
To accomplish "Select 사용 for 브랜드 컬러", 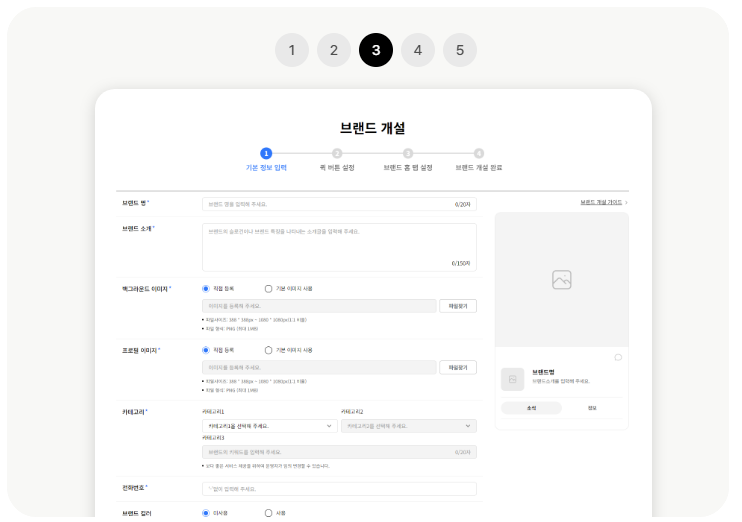I will pyautogui.click(x=268, y=513).
